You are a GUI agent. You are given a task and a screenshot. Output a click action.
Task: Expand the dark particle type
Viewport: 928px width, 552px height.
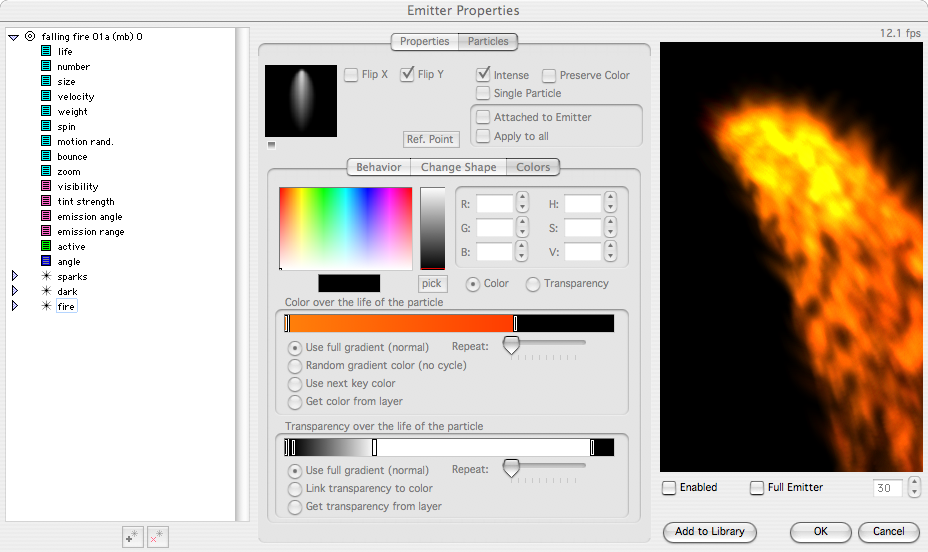tap(15, 290)
